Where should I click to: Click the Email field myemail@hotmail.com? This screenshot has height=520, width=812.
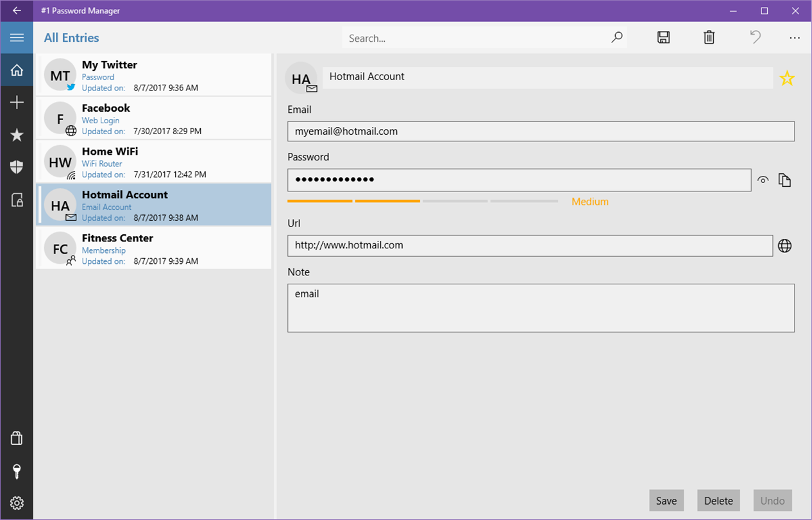pos(541,131)
